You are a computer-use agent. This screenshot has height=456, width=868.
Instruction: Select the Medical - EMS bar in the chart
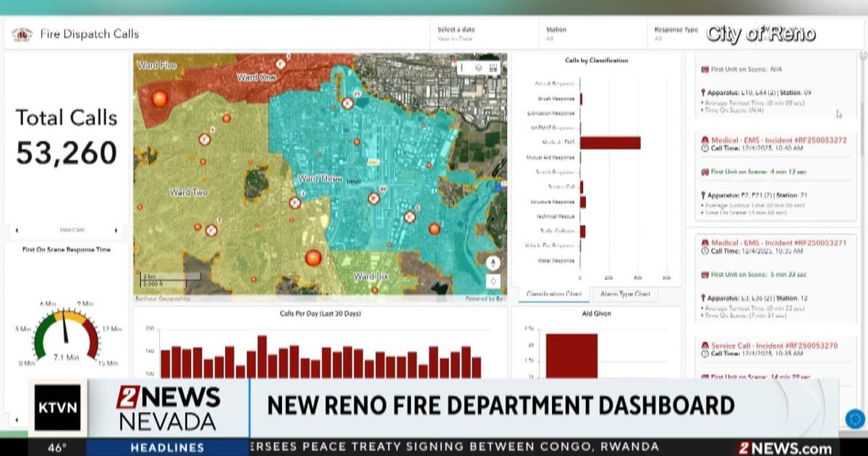(610, 143)
